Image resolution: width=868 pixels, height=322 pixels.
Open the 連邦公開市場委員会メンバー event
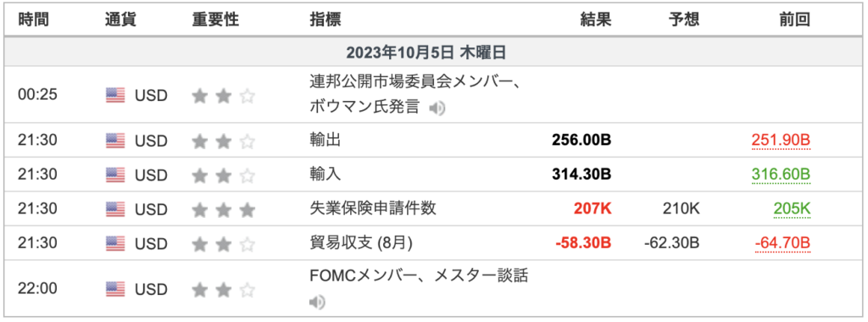tap(417, 82)
